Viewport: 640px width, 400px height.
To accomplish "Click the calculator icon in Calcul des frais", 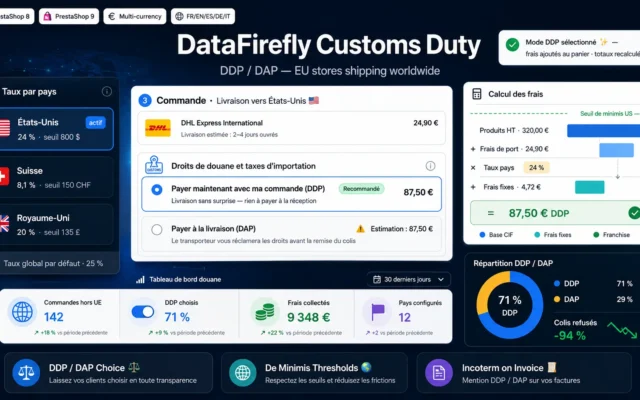I will tap(476, 94).
